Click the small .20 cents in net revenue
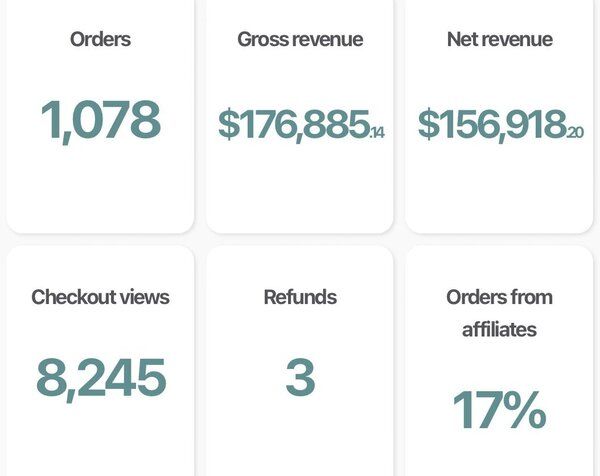 click(x=575, y=131)
